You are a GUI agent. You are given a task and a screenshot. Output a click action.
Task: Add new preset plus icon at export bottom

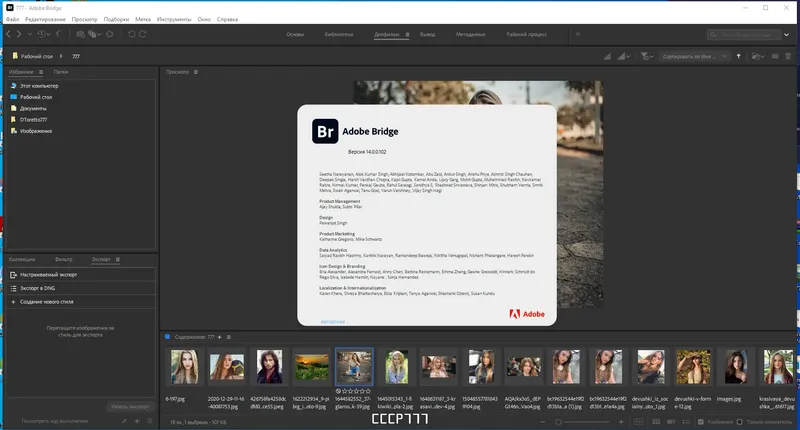[137, 421]
